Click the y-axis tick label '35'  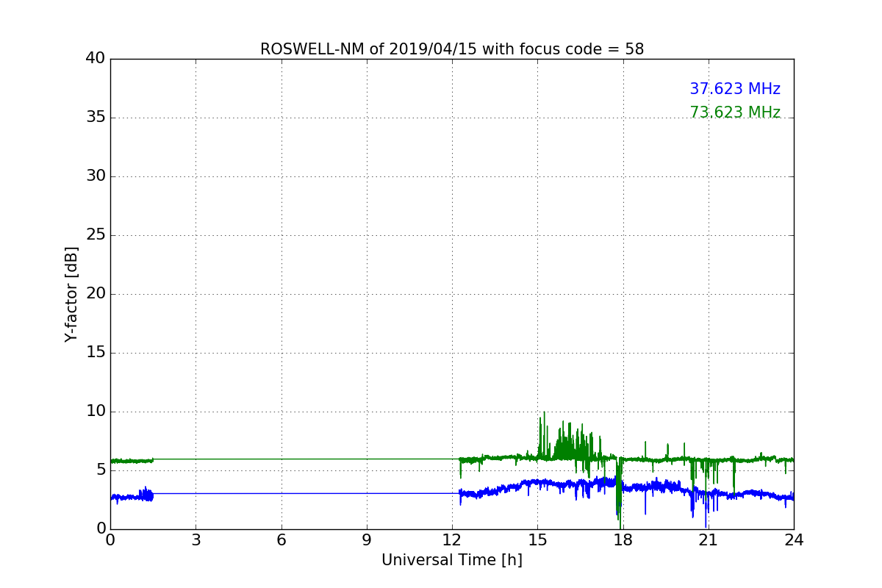pyautogui.click(x=96, y=118)
